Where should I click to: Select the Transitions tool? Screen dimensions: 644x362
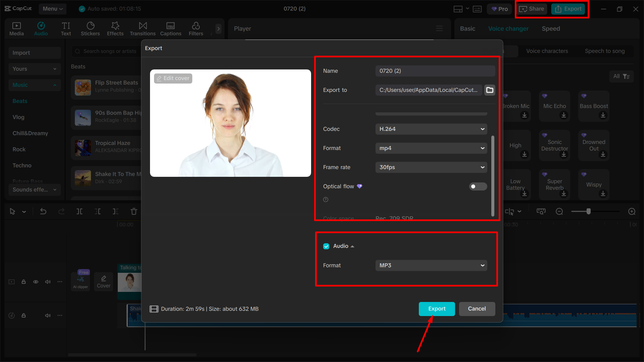tap(142, 28)
